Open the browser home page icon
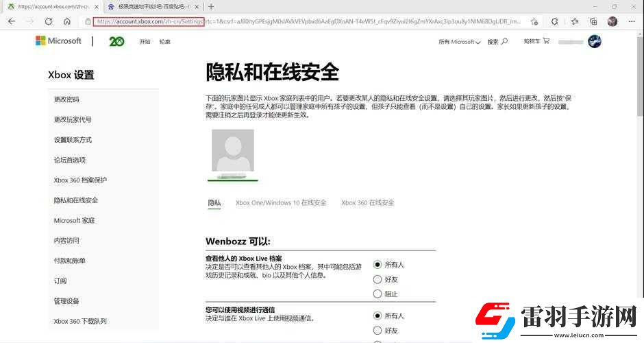Viewport: 644px width, 343px height. [67, 21]
